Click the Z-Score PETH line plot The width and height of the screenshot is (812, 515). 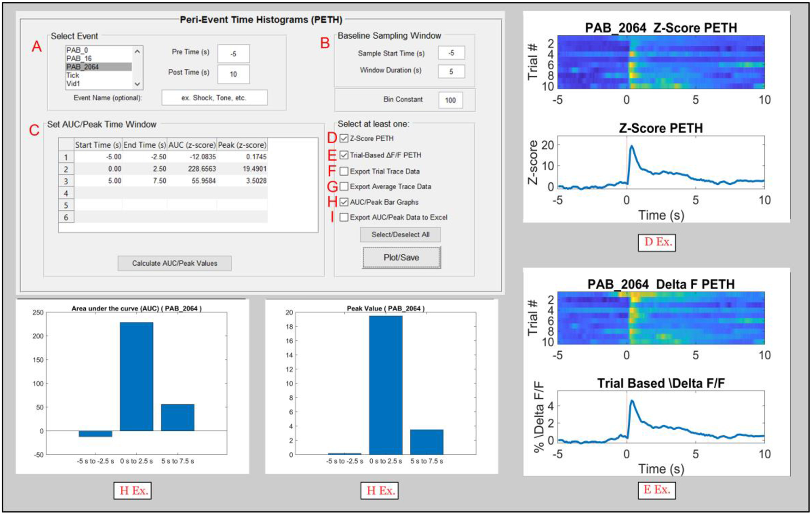pyautogui.click(x=661, y=162)
